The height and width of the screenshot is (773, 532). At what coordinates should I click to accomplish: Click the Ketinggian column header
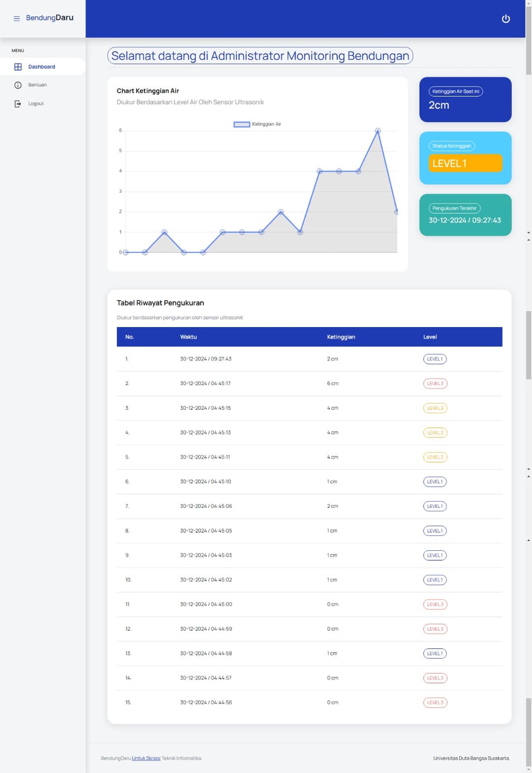pos(341,337)
